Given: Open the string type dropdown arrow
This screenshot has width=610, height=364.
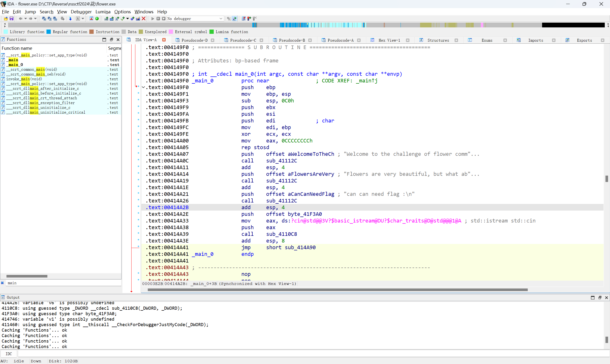Looking at the screenshot, I should [127, 19].
